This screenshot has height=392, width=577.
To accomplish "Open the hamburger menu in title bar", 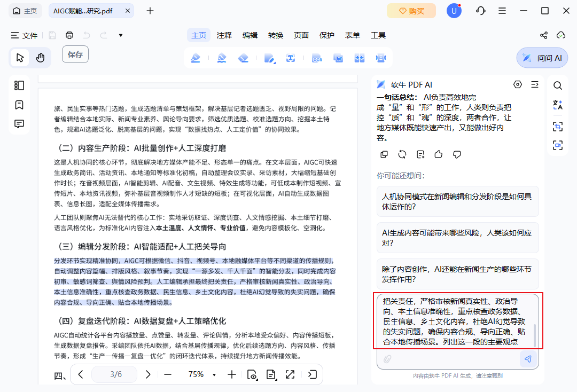I will click(x=502, y=11).
